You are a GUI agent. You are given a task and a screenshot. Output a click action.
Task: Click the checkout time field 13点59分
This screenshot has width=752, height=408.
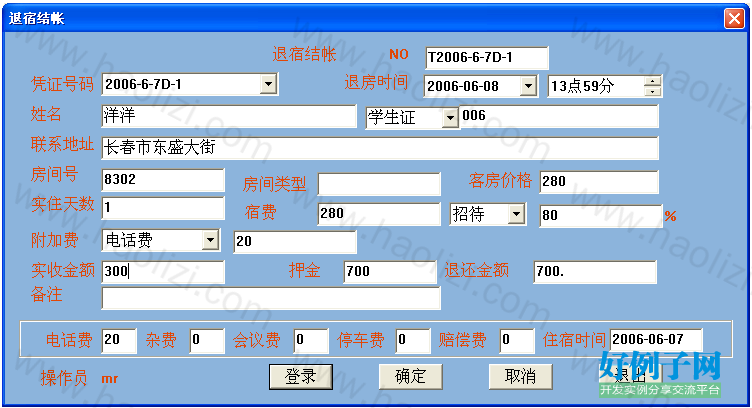pyautogui.click(x=596, y=86)
